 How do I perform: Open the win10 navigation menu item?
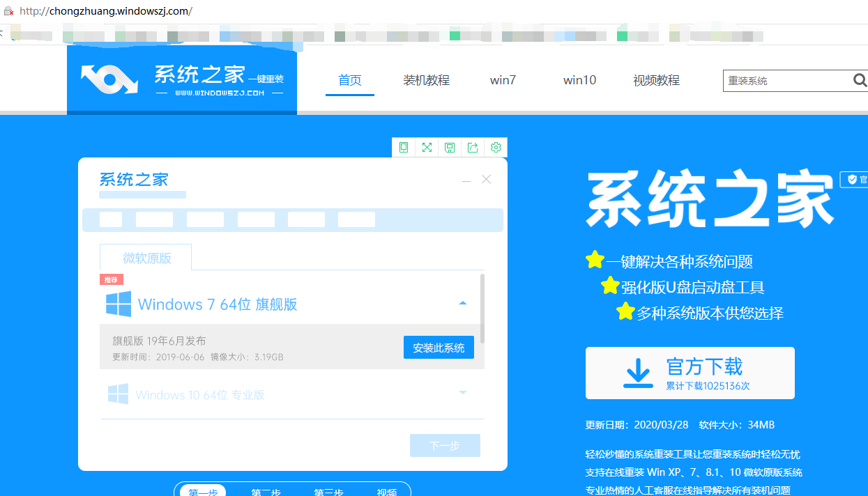[x=579, y=80]
